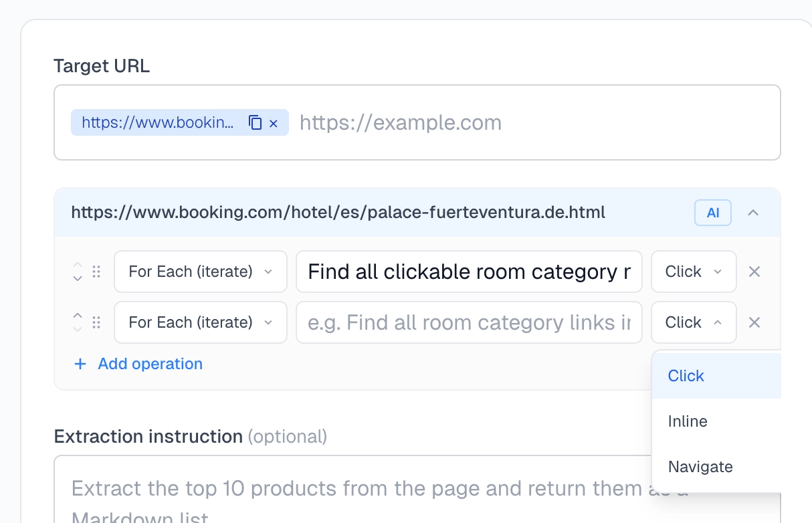Grab the first operation's drag handle
Viewport: 812px width, 523px height.
pos(96,272)
